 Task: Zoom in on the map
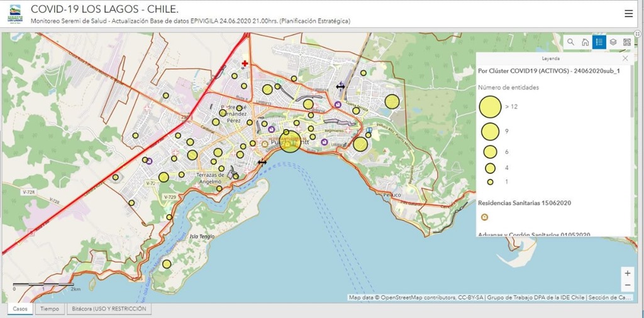(627, 273)
